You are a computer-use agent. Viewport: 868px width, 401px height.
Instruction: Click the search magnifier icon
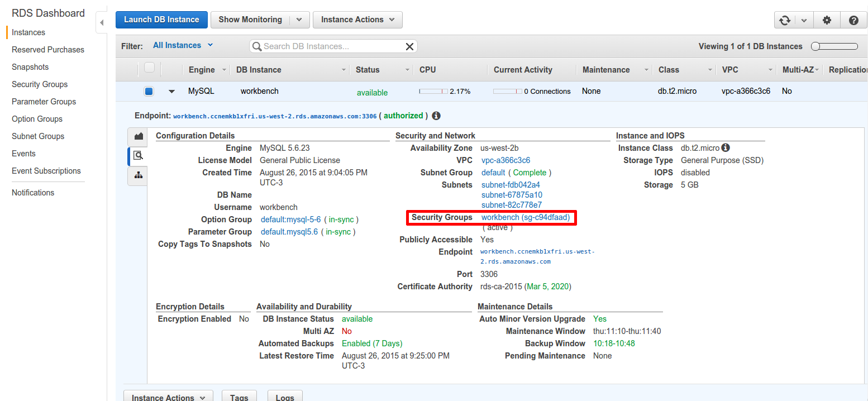(257, 46)
